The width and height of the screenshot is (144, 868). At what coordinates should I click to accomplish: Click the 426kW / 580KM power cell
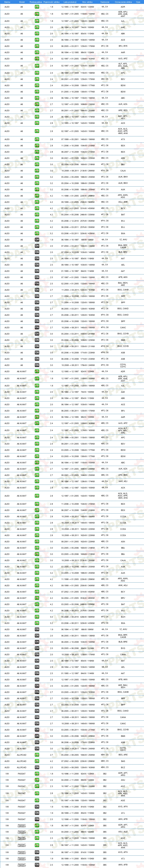(88, 617)
